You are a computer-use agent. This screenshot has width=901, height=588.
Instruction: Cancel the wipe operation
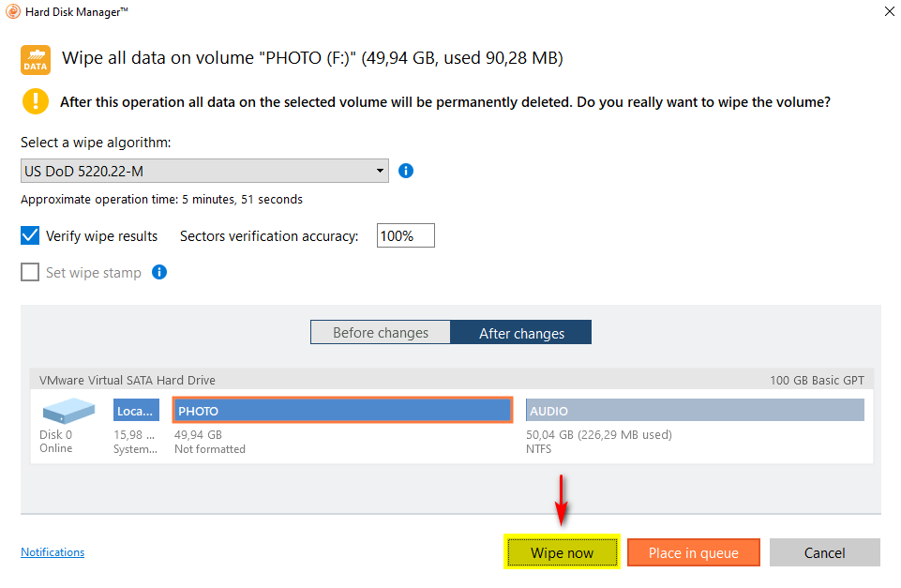pos(824,552)
